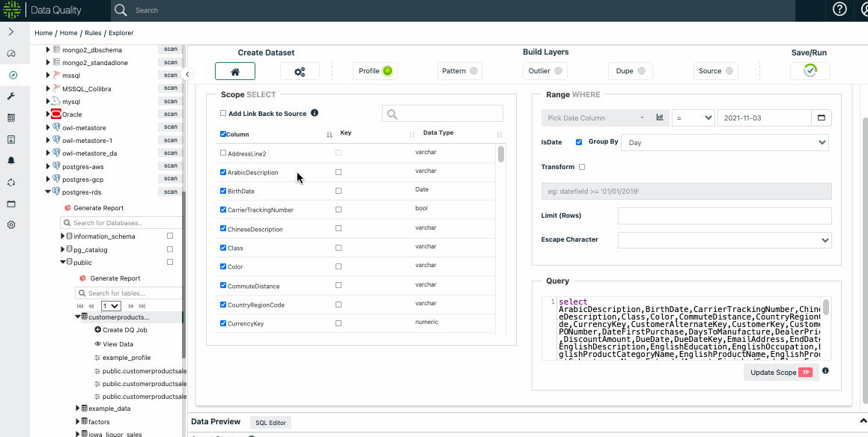Screen dimensions: 868x437
Task: Select View Data under customerproducts table
Action: coord(118,344)
